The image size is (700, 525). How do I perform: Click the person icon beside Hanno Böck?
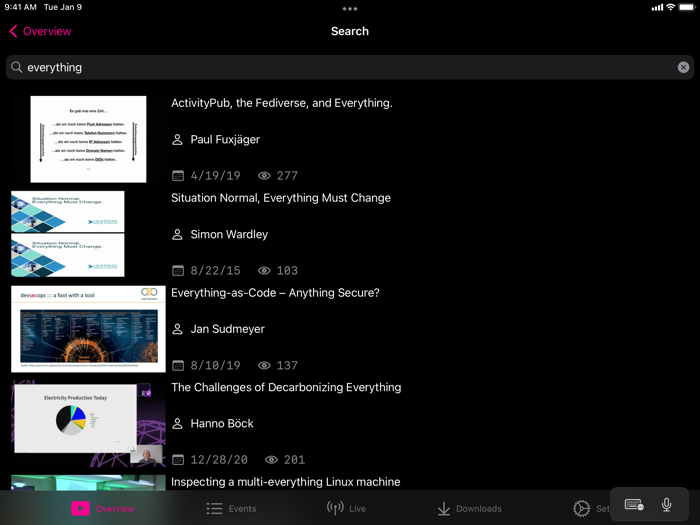177,424
